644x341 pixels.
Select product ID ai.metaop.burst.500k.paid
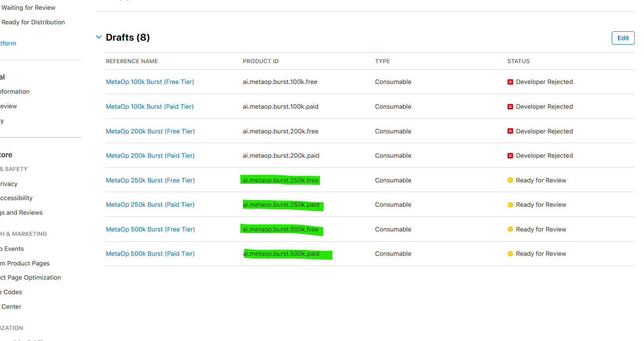(x=281, y=254)
